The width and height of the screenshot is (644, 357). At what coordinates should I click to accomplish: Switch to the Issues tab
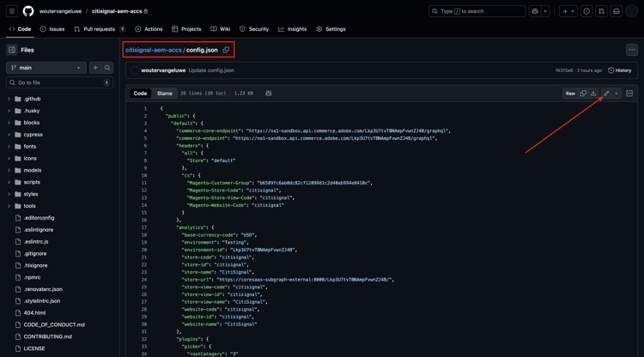pyautogui.click(x=52, y=29)
